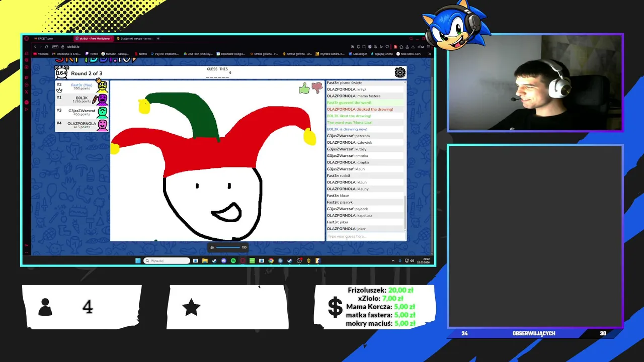The image size is (644, 362).
Task: Click the Windows search box Wyszukaj
Action: pos(167,260)
